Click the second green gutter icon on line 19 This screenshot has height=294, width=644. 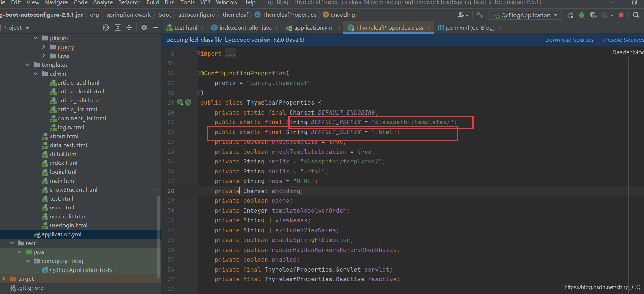pos(188,102)
